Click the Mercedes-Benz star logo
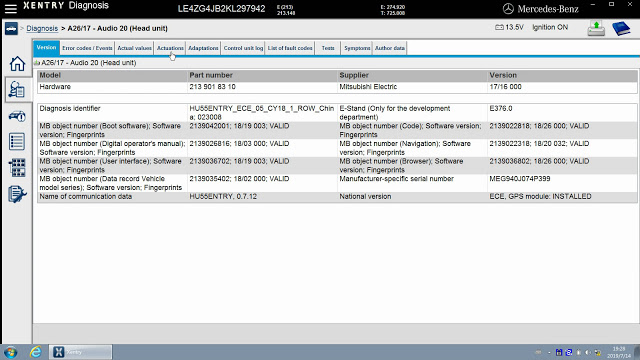640x360 pixels. coord(508,9)
